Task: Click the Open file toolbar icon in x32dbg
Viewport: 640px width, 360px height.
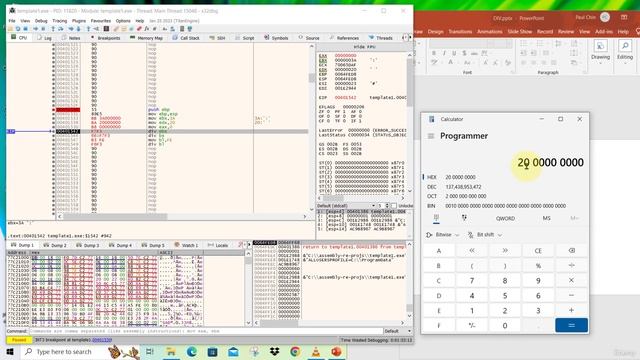Action: pyautogui.click(x=10, y=29)
